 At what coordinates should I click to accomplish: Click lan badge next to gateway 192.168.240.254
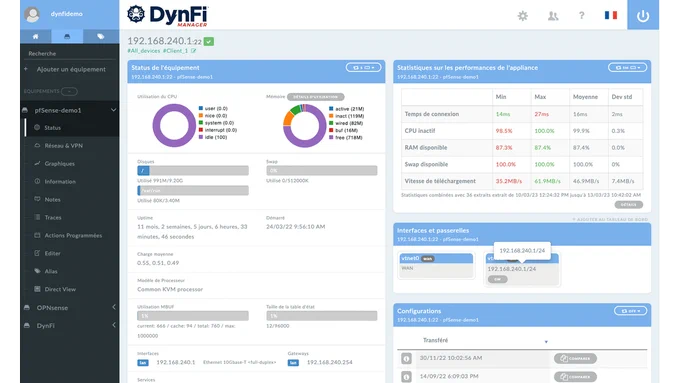293,363
